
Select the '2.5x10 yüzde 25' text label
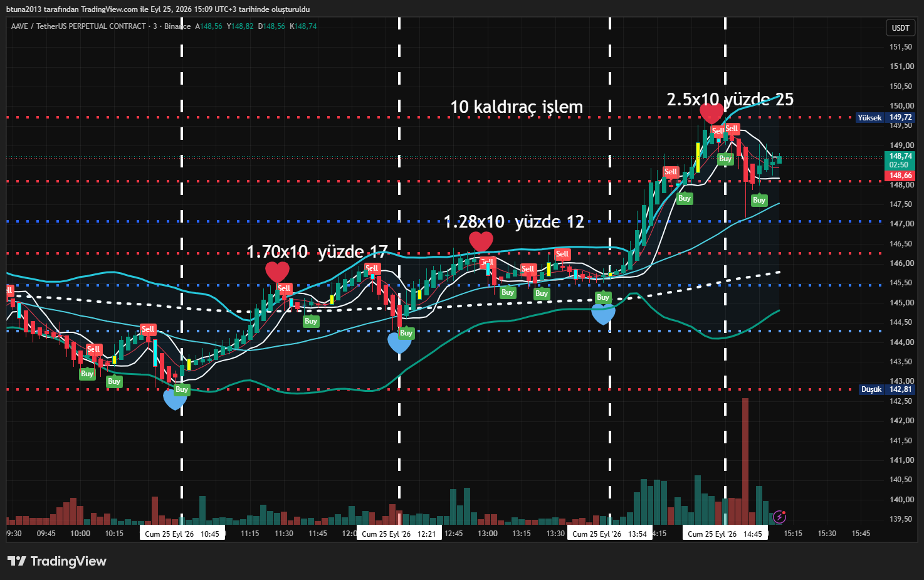[730, 99]
